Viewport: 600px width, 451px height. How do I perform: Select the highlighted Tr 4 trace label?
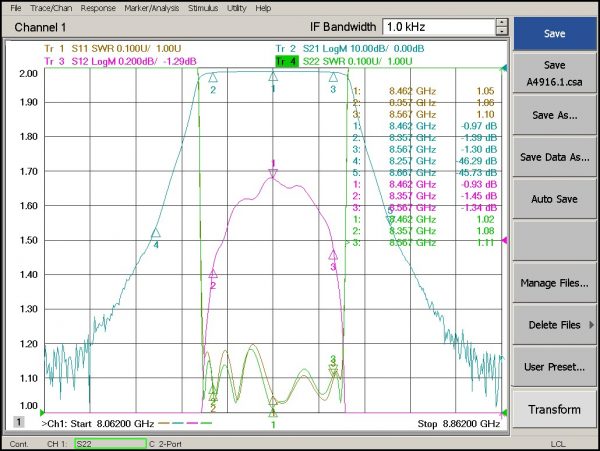pos(287,61)
